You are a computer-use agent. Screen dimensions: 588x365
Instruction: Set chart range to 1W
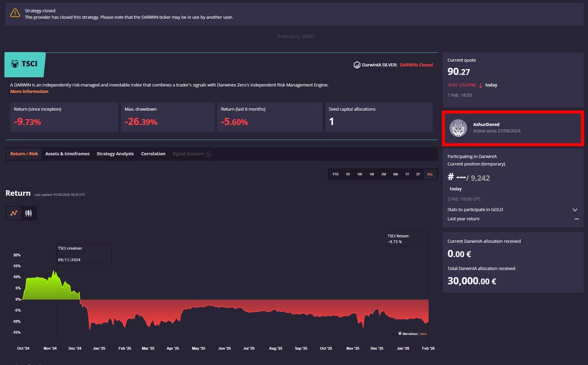(360, 174)
